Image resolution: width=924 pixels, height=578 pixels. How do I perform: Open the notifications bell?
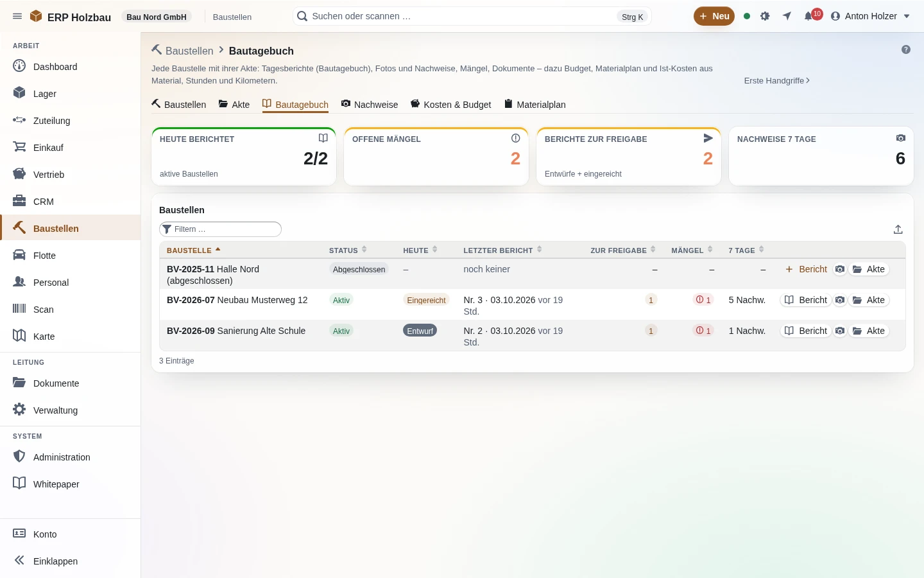(809, 16)
